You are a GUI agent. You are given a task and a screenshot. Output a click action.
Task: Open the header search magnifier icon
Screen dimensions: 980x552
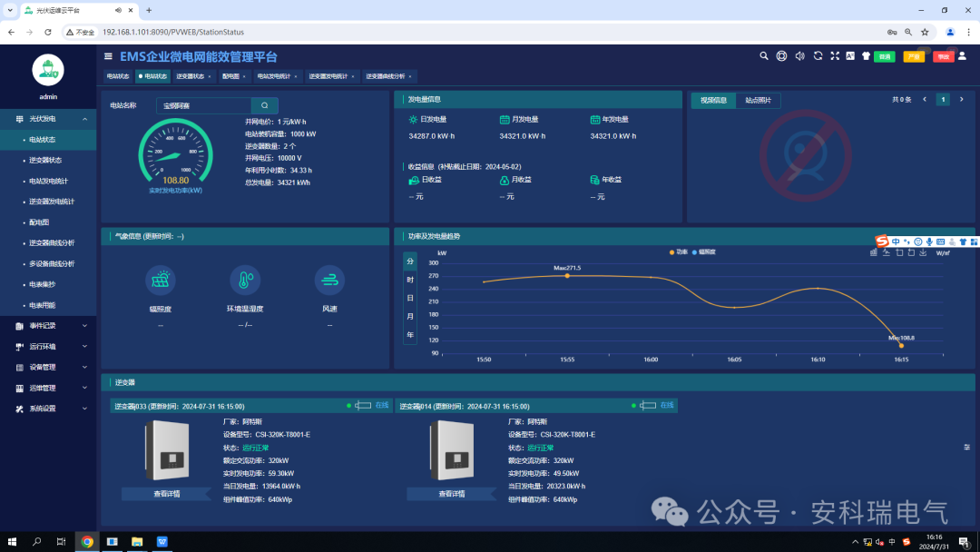[x=764, y=55]
